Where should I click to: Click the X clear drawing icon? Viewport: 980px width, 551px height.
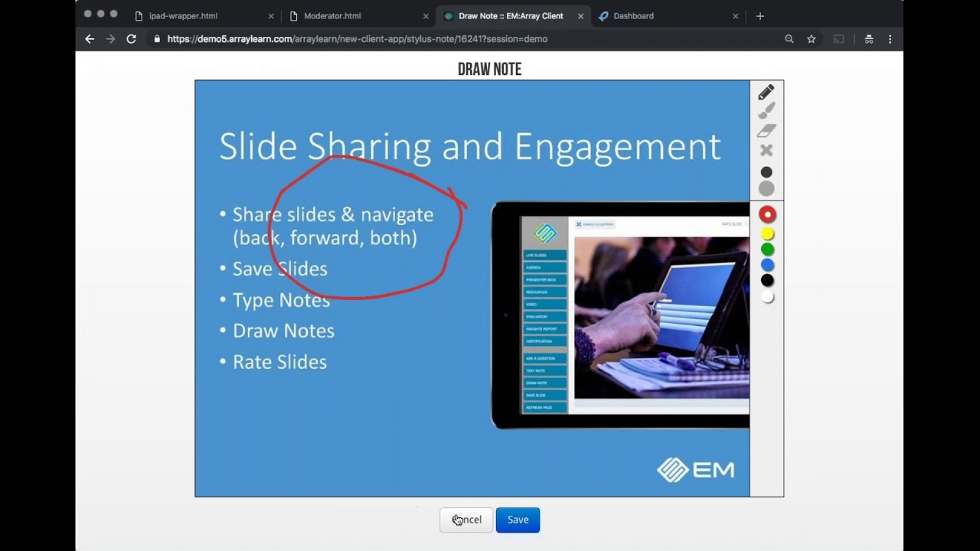click(x=766, y=150)
